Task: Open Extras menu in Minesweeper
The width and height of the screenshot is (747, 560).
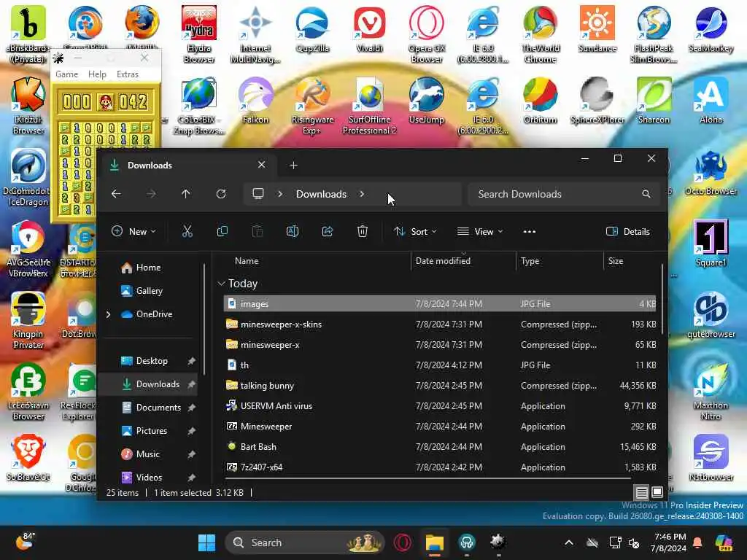Action: click(128, 74)
